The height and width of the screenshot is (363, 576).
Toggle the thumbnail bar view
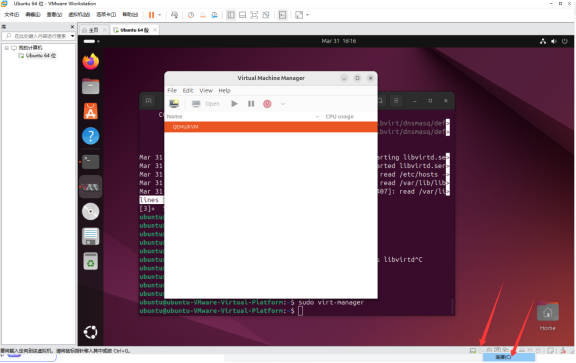point(242,15)
